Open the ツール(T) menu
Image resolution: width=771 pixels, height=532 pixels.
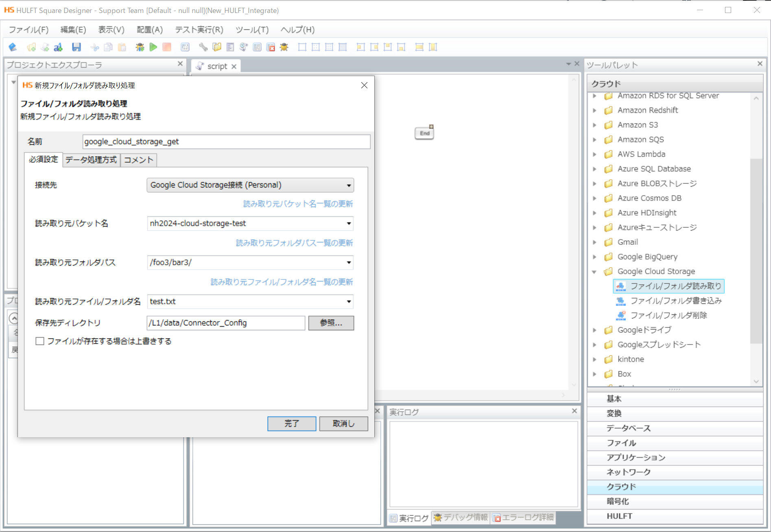coord(252,30)
